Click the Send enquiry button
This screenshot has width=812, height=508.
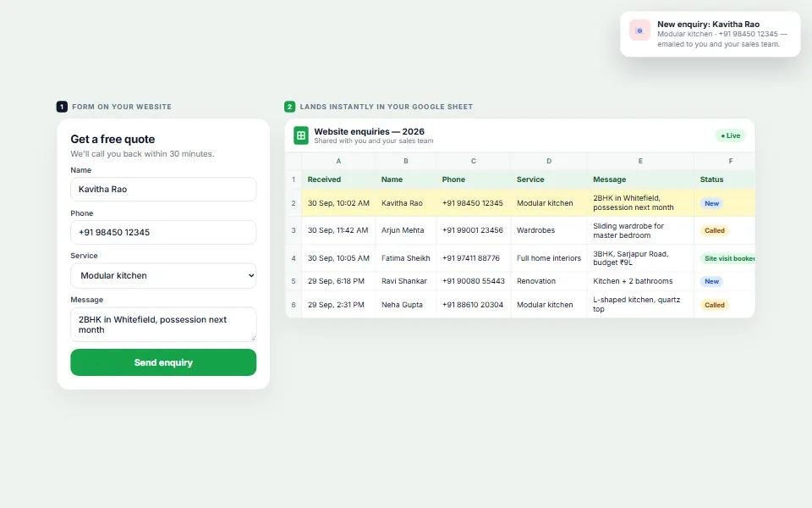pyautogui.click(x=163, y=362)
